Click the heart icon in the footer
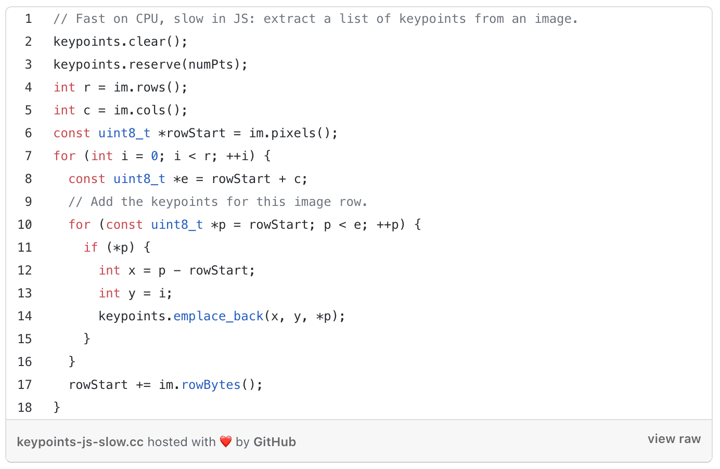720x469 pixels. [x=226, y=441]
